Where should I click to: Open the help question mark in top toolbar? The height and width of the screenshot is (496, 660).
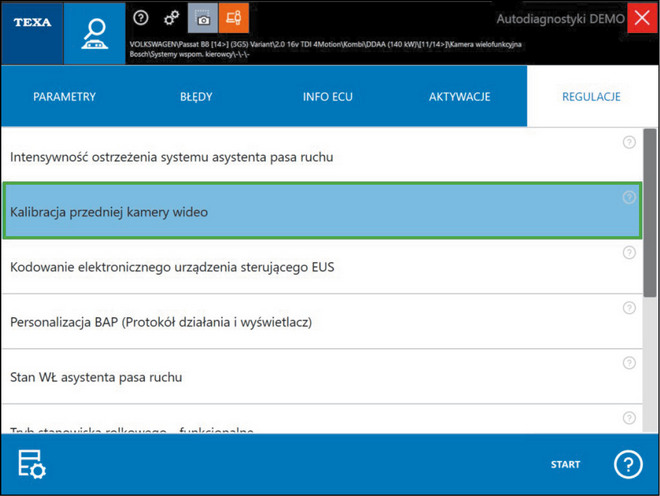pos(141,18)
